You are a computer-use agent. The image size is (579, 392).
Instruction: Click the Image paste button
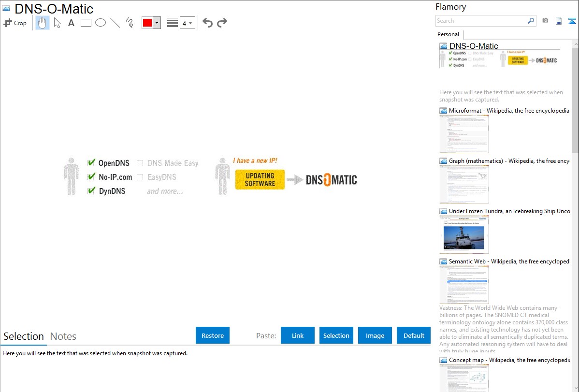tap(375, 335)
